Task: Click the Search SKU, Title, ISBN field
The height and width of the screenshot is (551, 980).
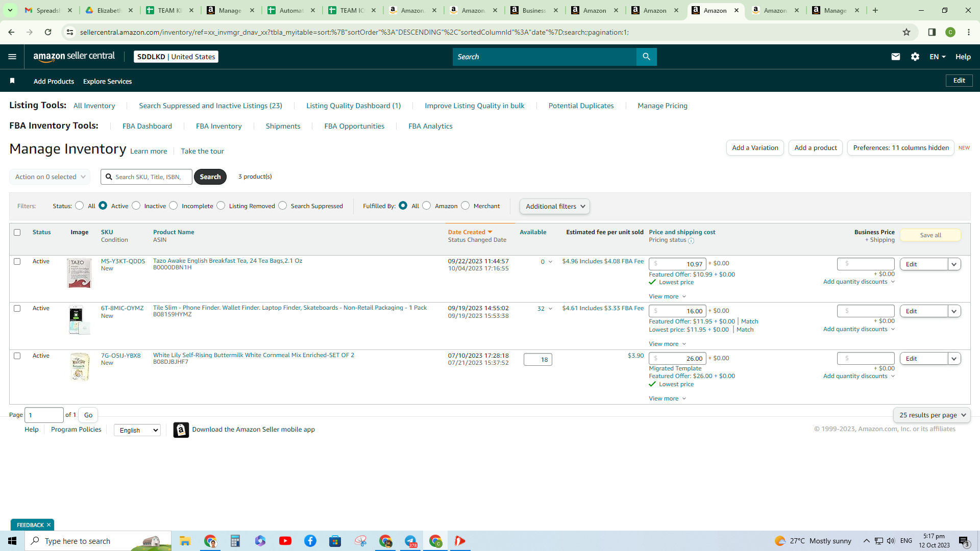Action: point(146,177)
